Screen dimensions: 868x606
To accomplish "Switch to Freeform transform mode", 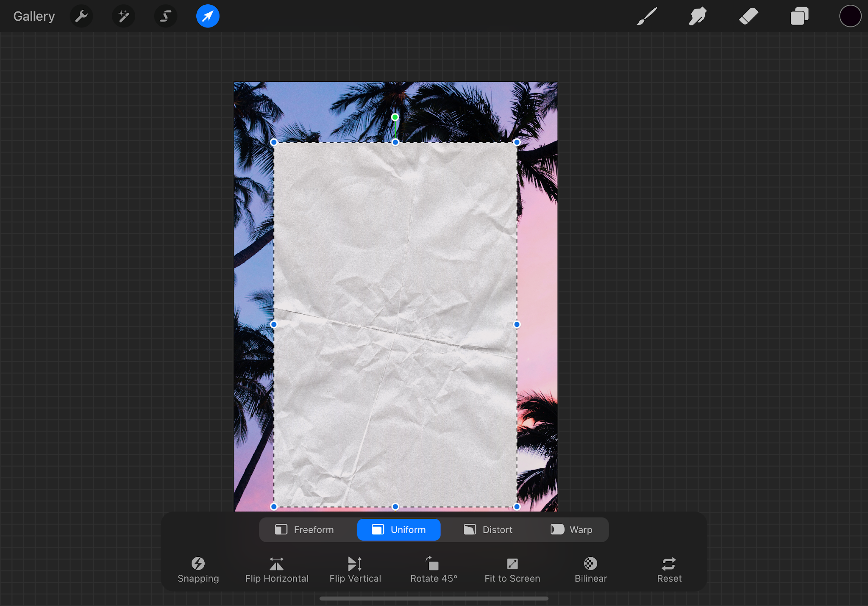I will [x=304, y=530].
